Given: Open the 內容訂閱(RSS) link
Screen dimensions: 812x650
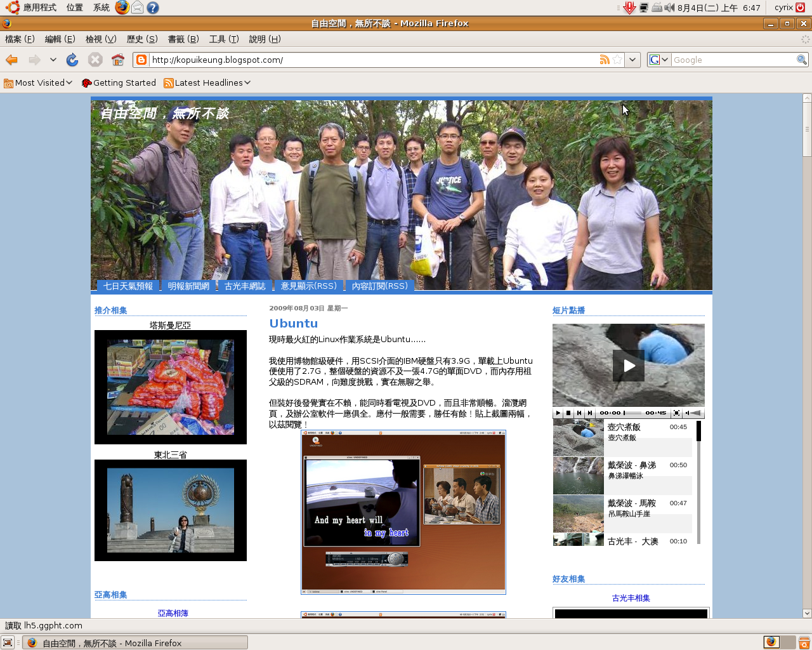Looking at the screenshot, I should coord(380,286).
